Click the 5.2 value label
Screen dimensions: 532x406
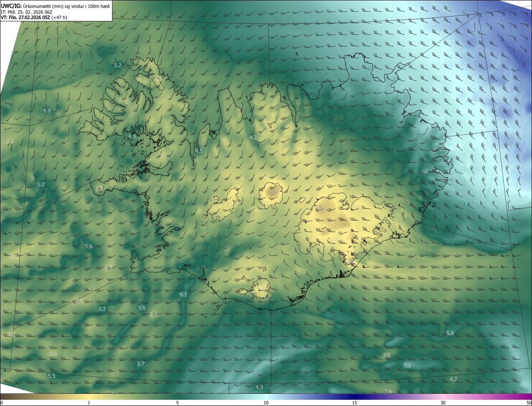[x=118, y=65]
